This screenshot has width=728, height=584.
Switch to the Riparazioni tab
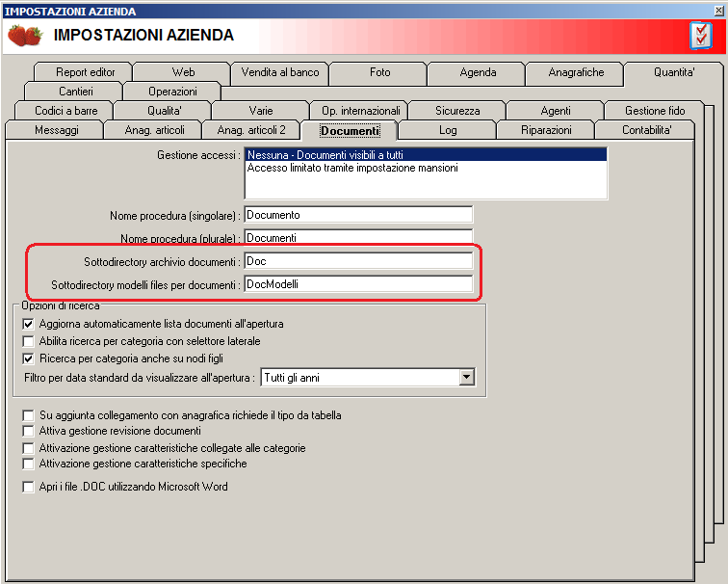tap(546, 130)
